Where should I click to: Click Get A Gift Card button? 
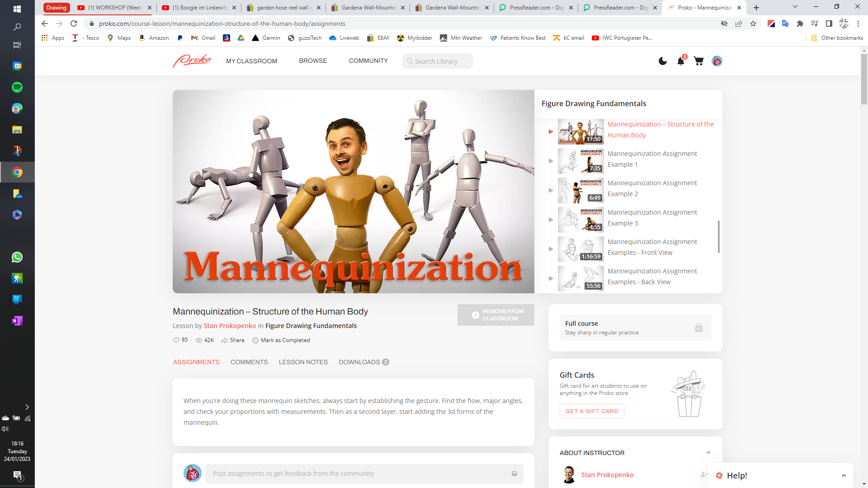592,411
